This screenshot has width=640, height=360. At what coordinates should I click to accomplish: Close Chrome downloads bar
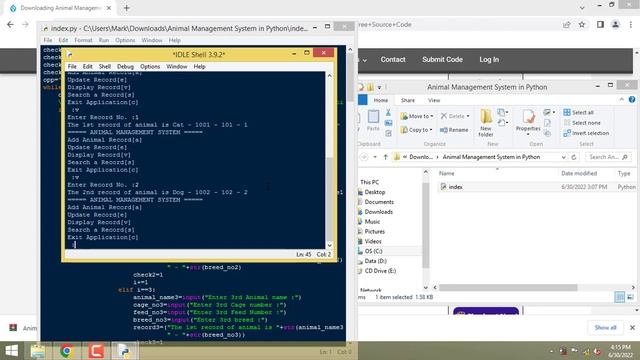(x=632, y=328)
